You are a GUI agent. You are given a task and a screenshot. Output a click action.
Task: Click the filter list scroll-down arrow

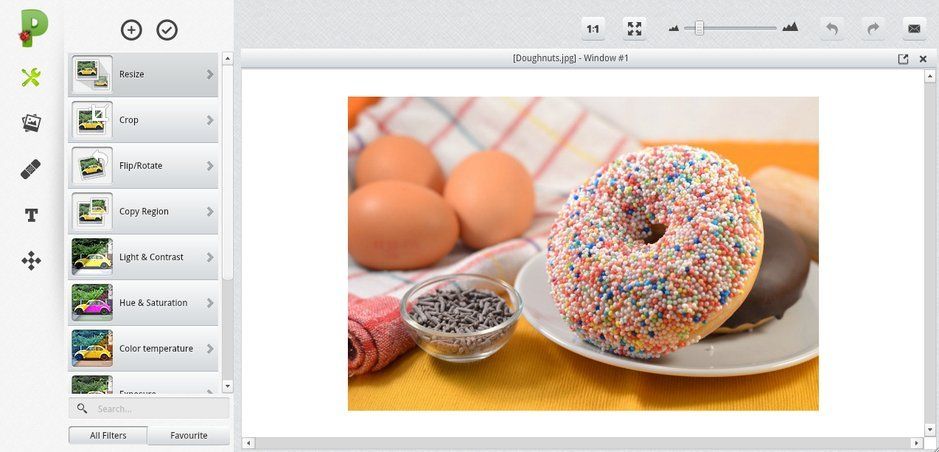pyautogui.click(x=227, y=387)
